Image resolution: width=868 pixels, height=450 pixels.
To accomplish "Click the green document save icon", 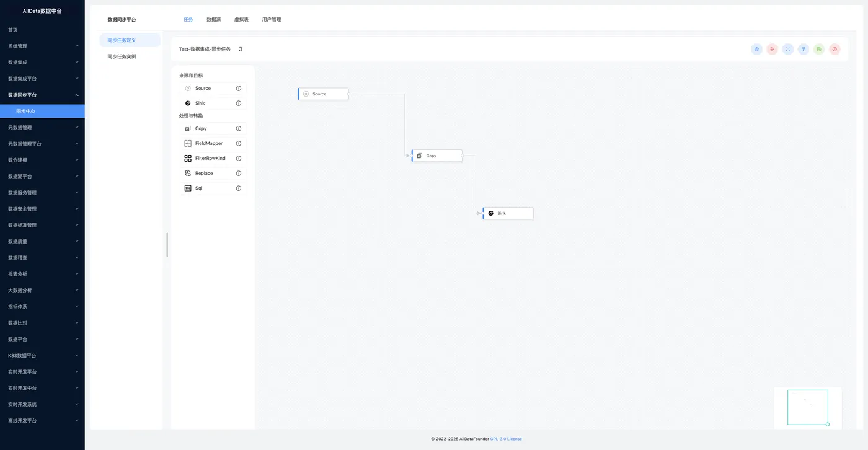I will pyautogui.click(x=819, y=49).
